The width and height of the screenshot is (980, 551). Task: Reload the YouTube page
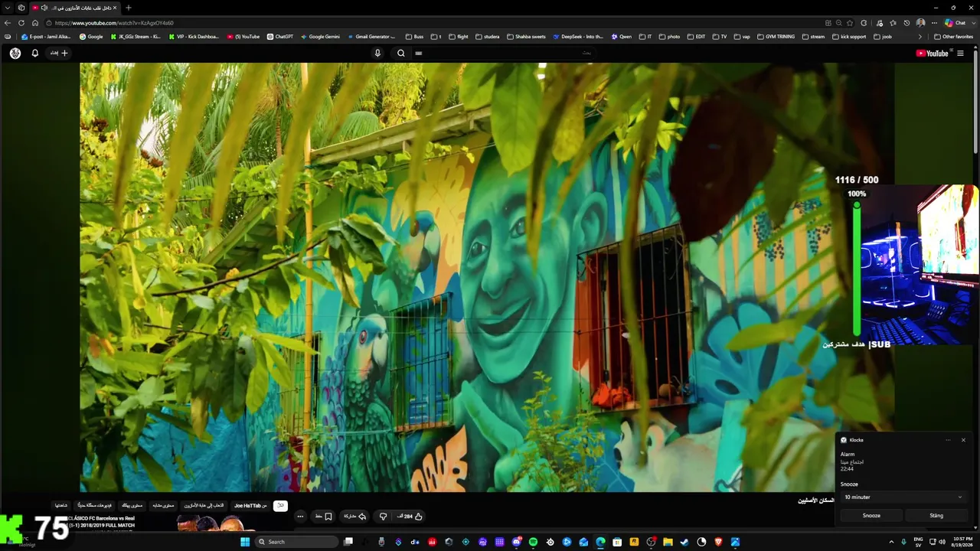[x=21, y=23]
